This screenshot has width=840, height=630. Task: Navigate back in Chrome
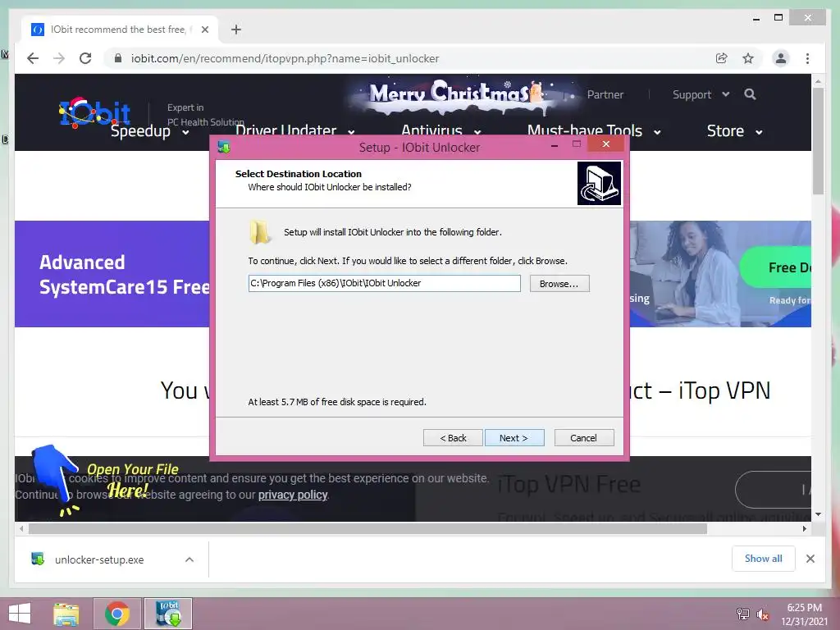coord(33,58)
